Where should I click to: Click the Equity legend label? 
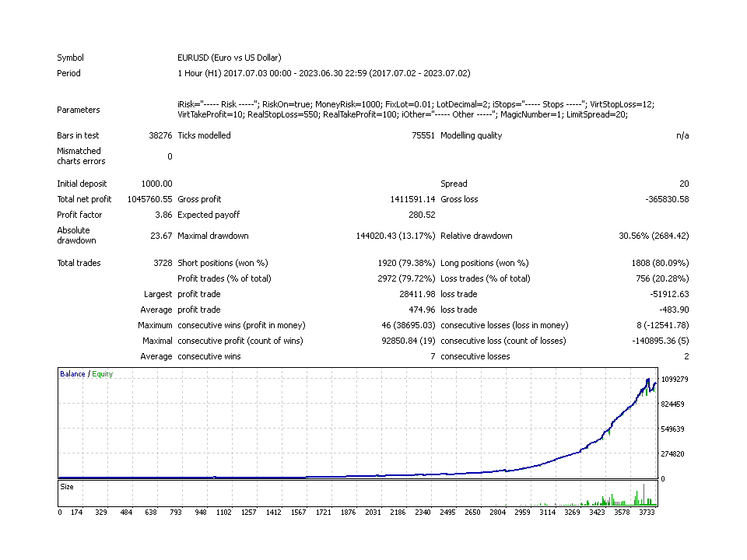coord(103,374)
